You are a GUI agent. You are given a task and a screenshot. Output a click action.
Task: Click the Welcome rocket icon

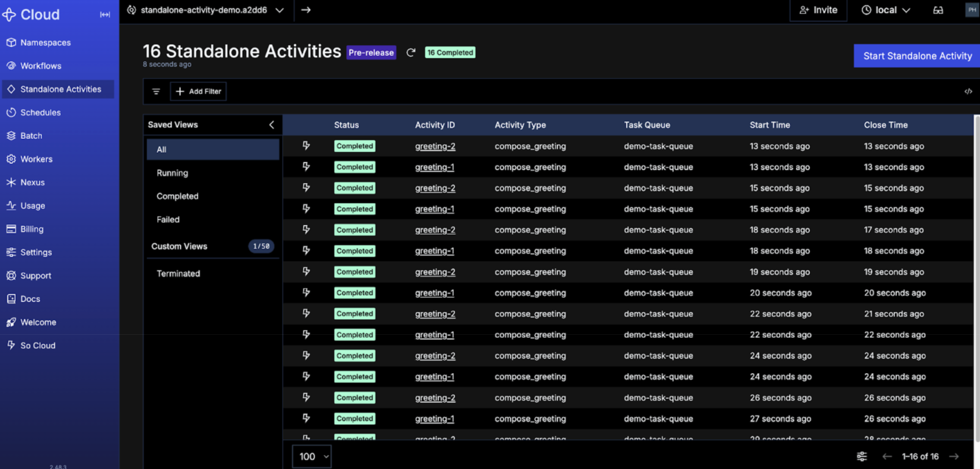tap(11, 322)
